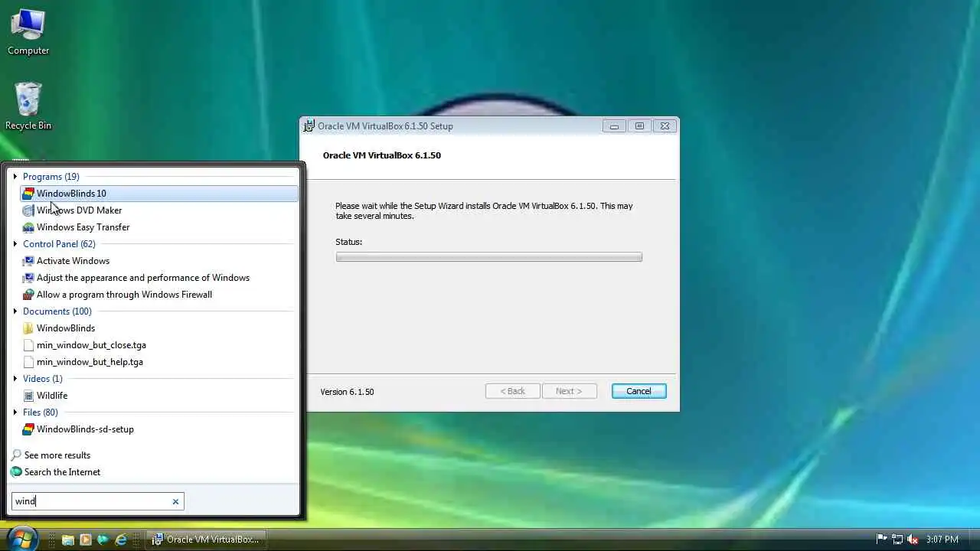The width and height of the screenshot is (980, 551).
Task: Collapse the Control Panel (62) group arrow
Action: 15,244
